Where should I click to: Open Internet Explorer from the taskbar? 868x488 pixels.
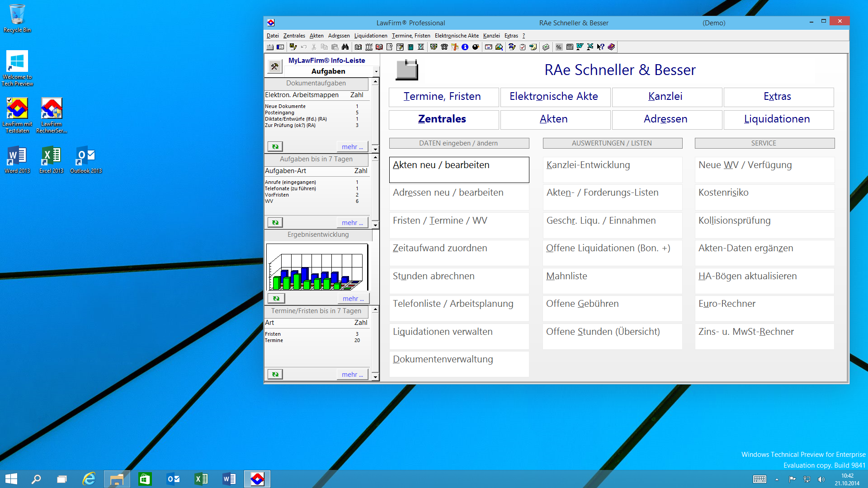coord(89,479)
